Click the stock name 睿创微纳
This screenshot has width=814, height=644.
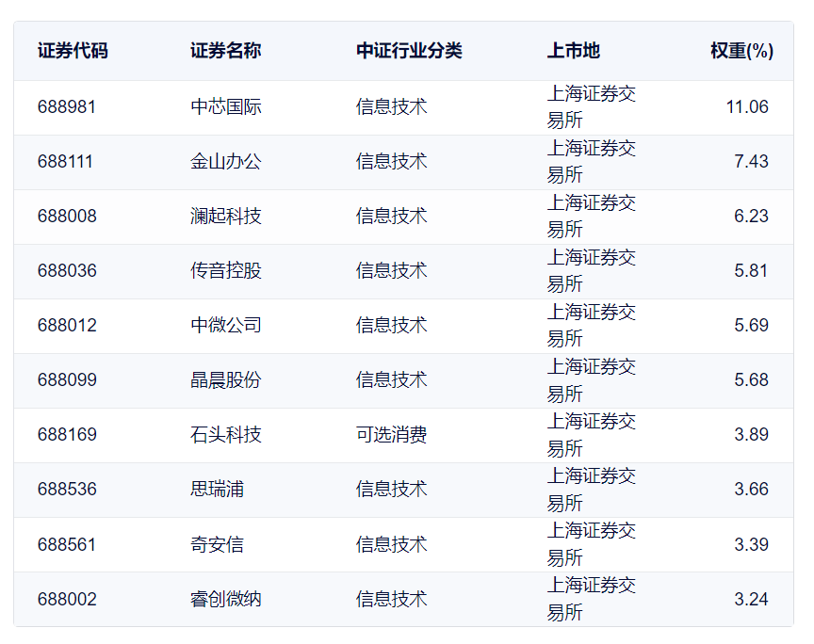tap(226, 600)
